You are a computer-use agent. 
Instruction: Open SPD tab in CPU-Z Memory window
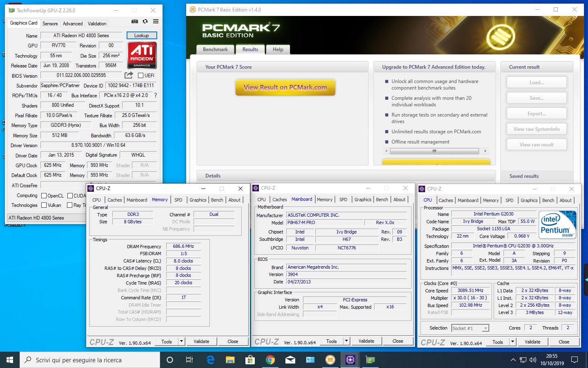click(x=178, y=200)
